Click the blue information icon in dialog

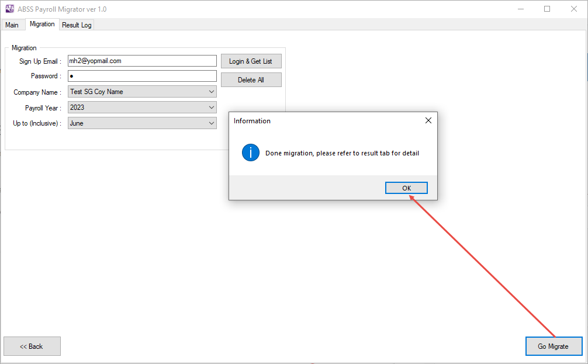[251, 152]
